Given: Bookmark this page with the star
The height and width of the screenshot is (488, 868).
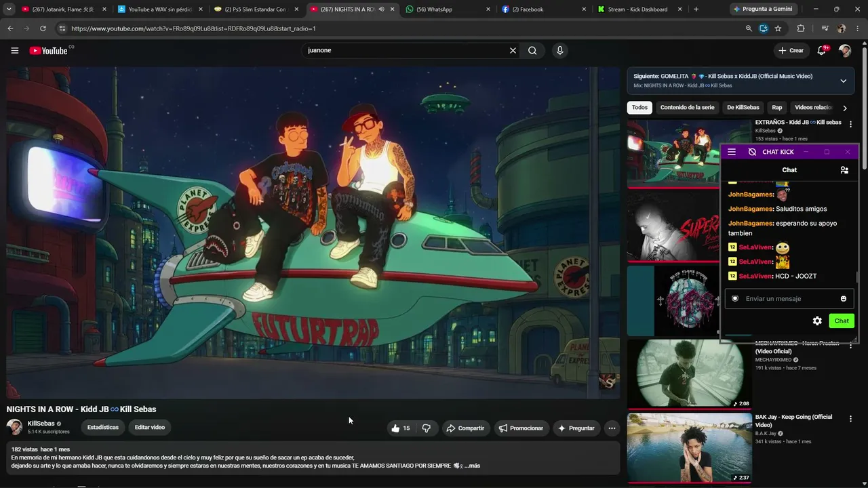Looking at the screenshot, I should click(778, 28).
